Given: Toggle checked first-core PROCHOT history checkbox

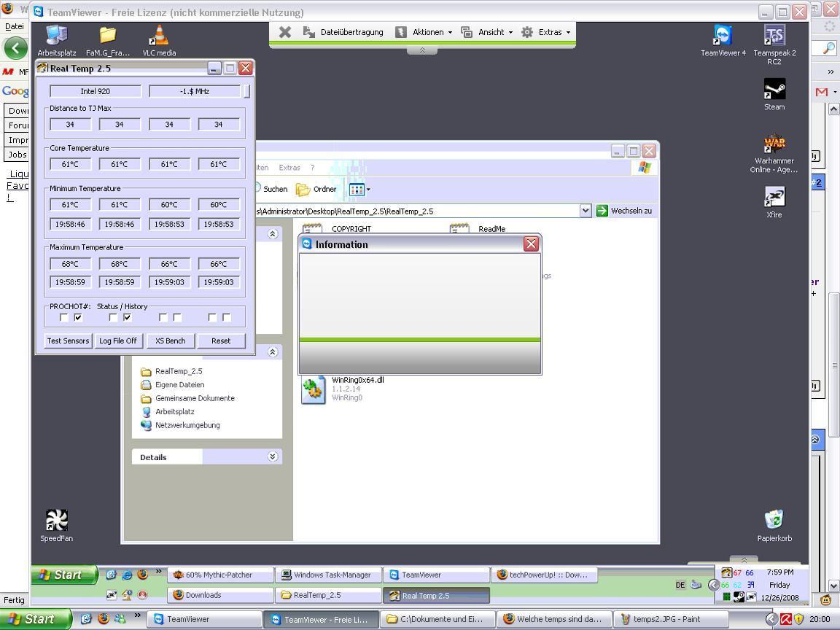Looking at the screenshot, I should click(78, 318).
